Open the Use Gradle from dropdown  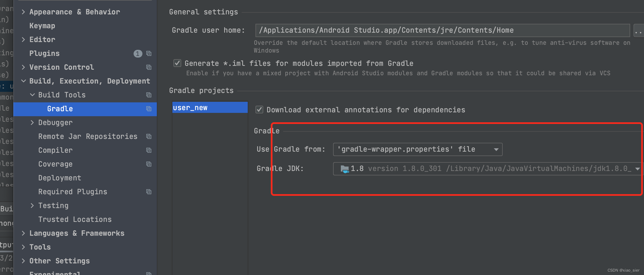coord(496,149)
